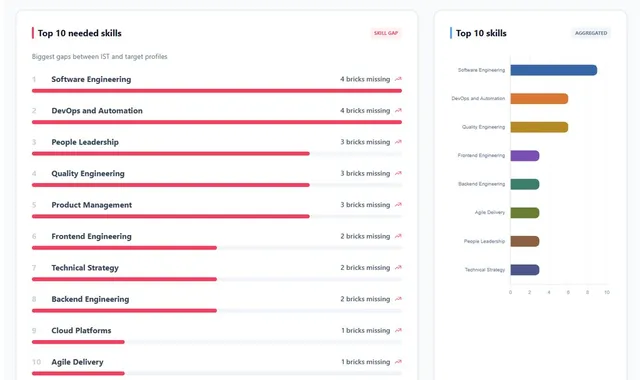Select the Quality Engineering needed skill name

[88, 173]
